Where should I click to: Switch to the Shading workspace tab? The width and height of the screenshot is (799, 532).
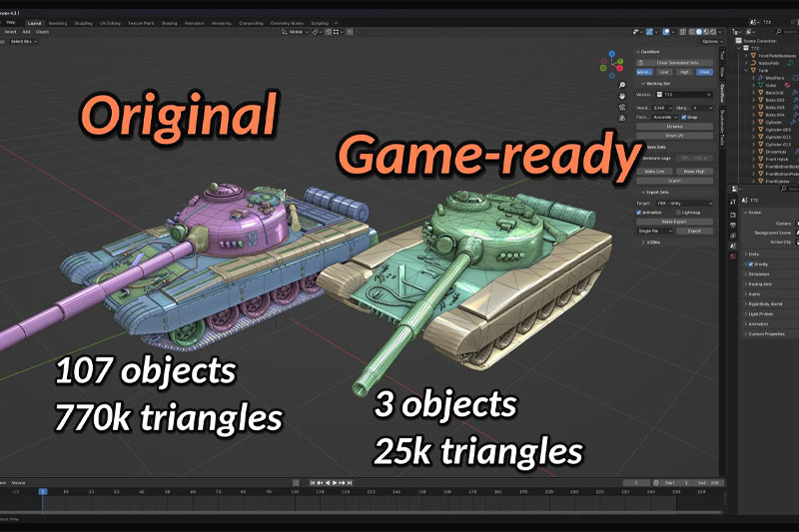169,23
